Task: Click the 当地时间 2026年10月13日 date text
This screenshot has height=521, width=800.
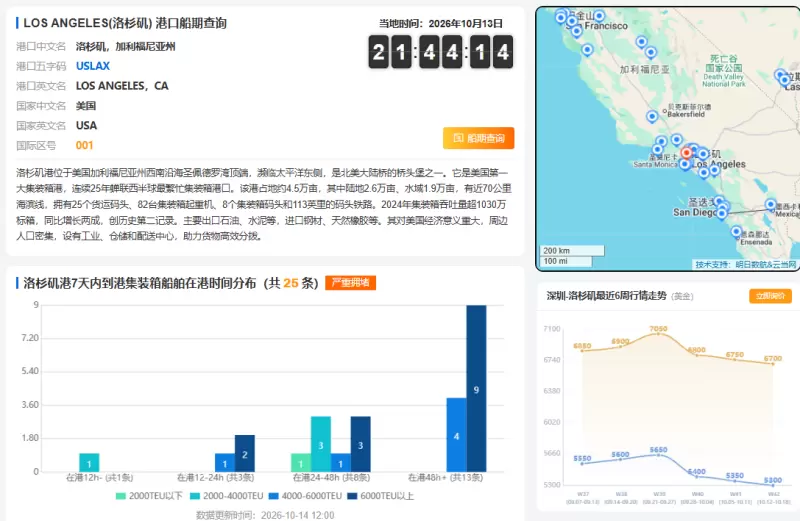Action: tap(441, 23)
